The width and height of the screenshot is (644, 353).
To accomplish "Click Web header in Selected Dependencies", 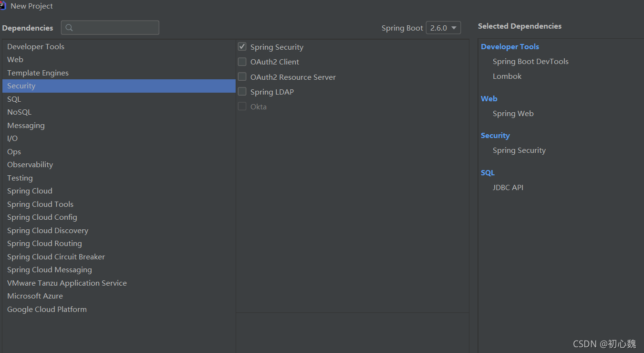I will click(x=489, y=98).
